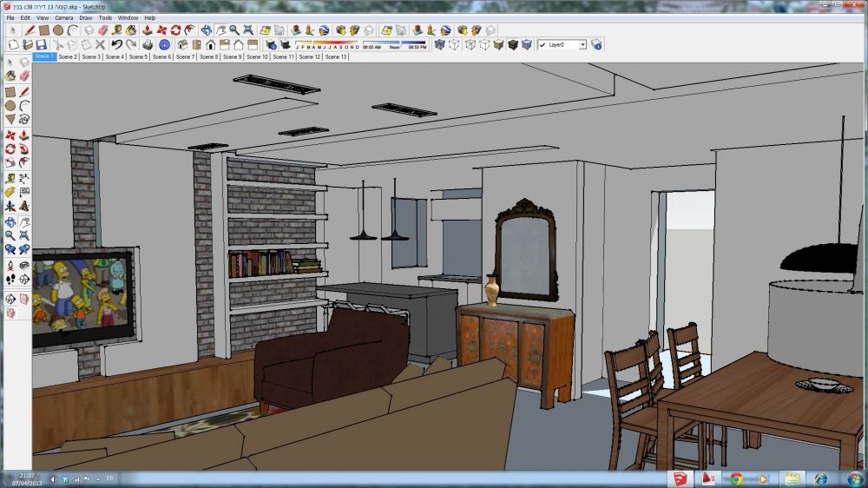Open Chrome from the Windows taskbar
The height and width of the screenshot is (488, 868).
click(x=736, y=478)
